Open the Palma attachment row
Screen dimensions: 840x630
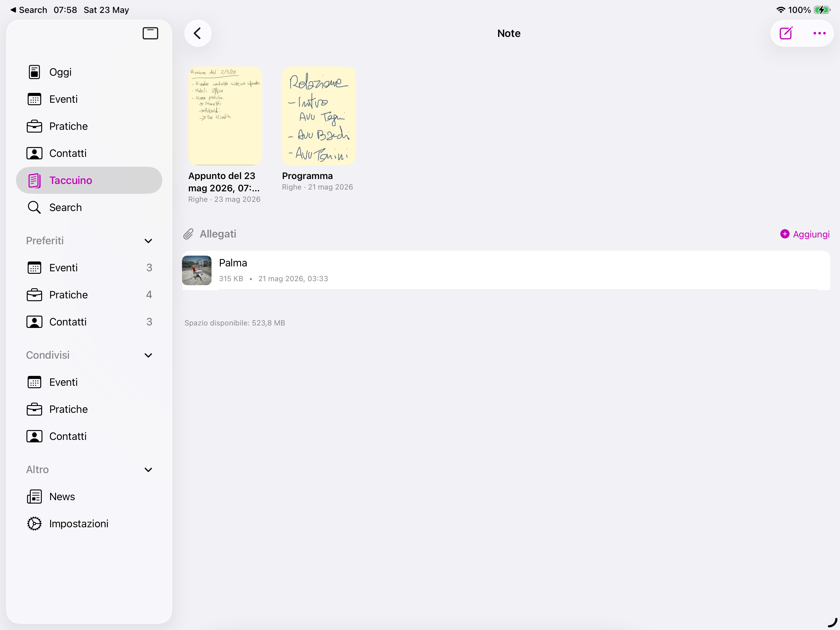[x=506, y=270]
